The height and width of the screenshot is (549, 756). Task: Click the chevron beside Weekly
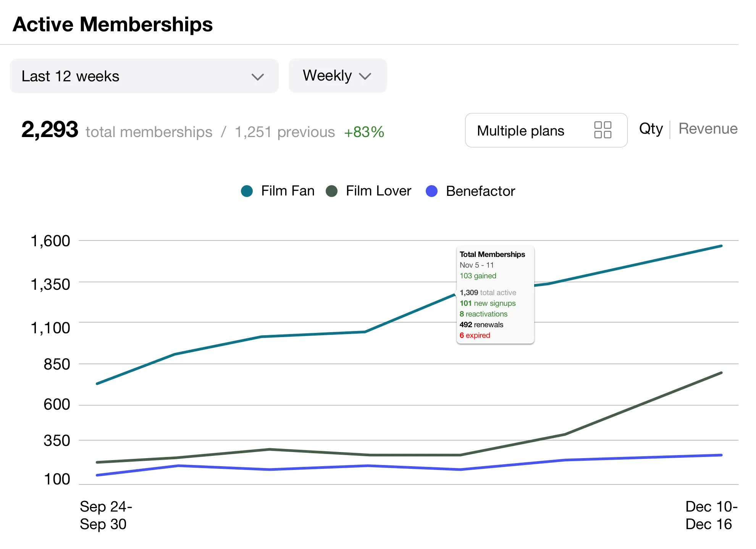365,76
